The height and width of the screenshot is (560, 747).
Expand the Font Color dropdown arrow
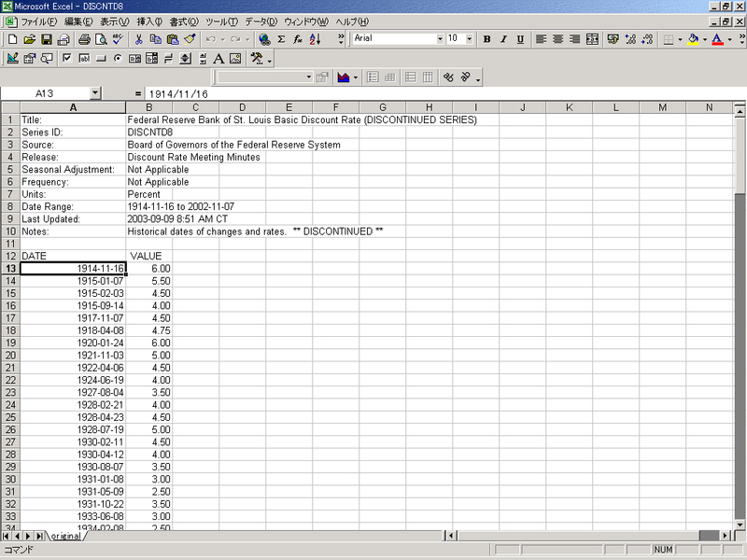click(730, 39)
